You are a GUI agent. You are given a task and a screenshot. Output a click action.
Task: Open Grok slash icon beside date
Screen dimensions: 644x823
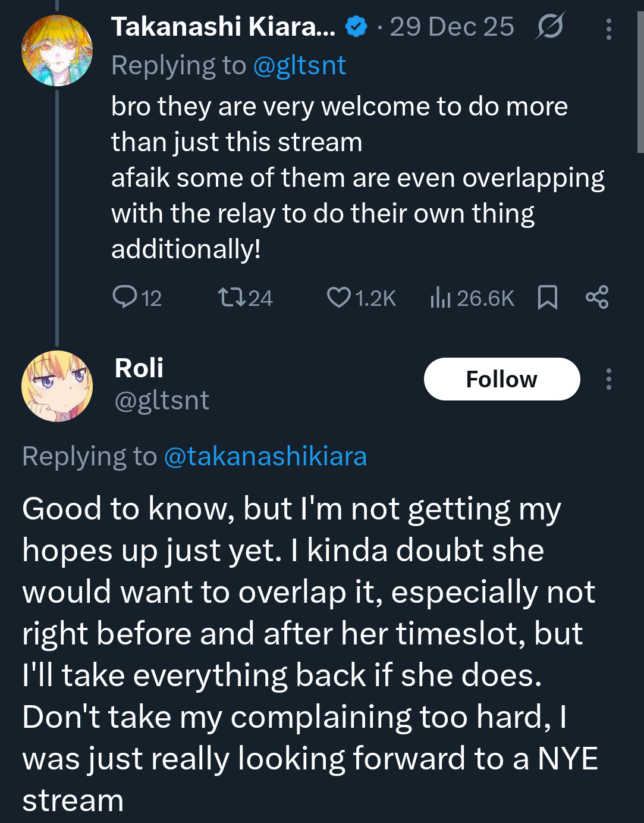pos(549,27)
